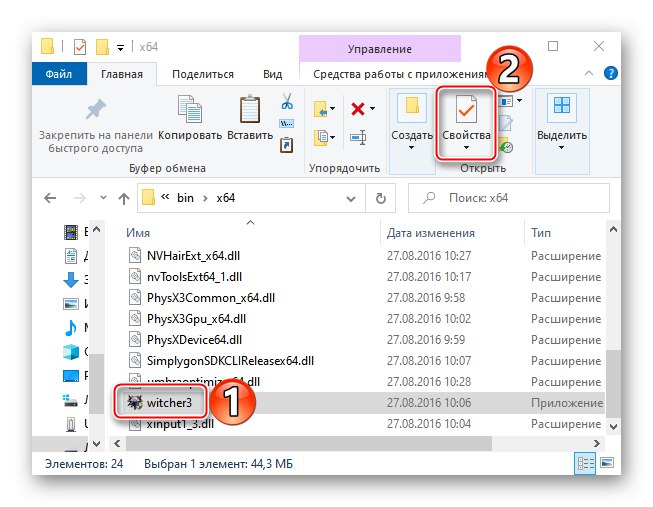Click the Desktop icon in sidebar

coord(71,376)
